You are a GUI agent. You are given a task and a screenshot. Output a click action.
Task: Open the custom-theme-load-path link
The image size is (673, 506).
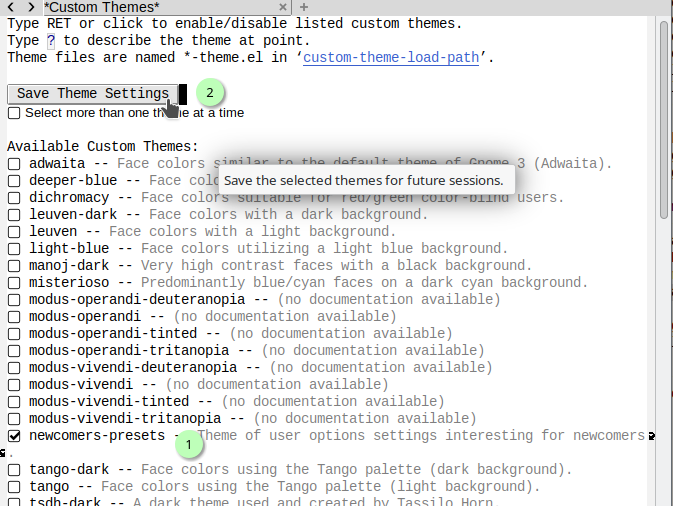click(x=391, y=57)
